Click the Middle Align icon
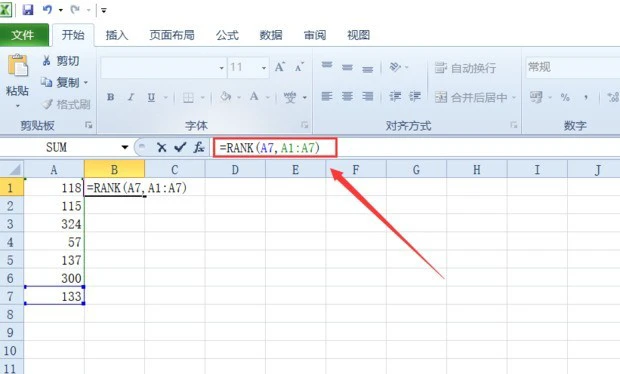Viewport: 620px width, 374px height. pos(347,67)
